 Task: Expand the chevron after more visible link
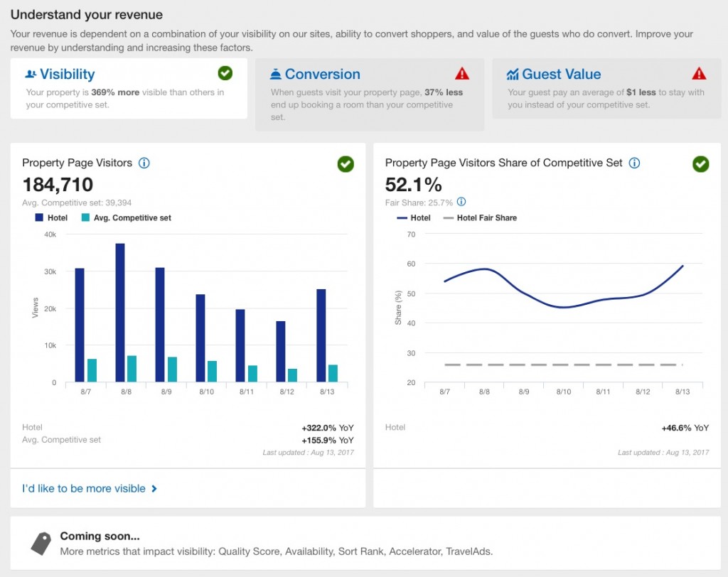(x=154, y=489)
